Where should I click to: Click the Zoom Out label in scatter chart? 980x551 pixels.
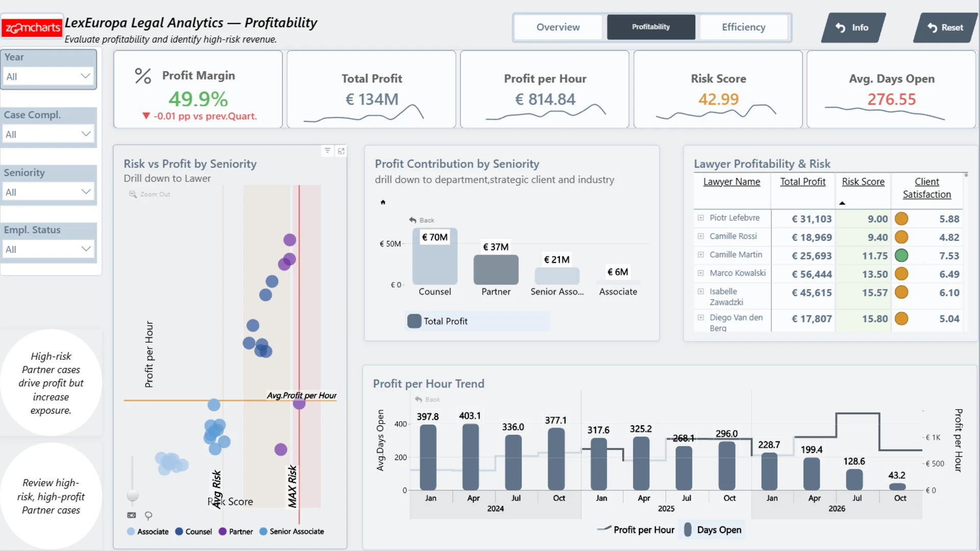point(155,194)
